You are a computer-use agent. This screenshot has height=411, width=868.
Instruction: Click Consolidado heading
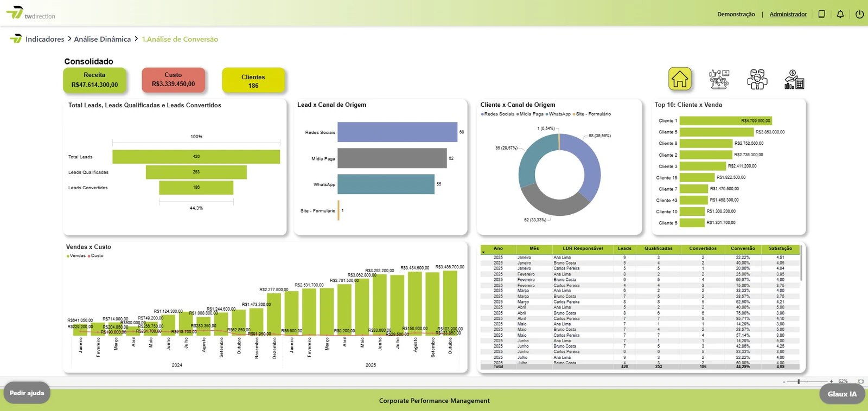coord(89,61)
